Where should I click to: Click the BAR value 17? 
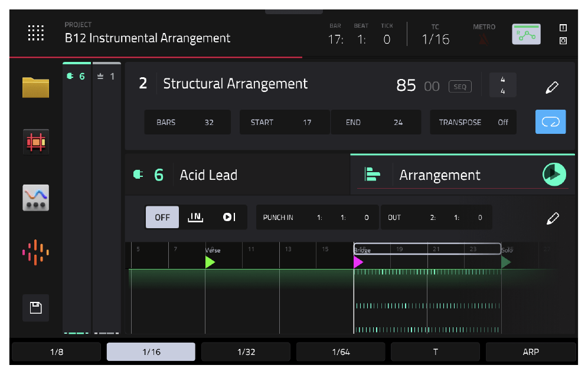[336, 40]
